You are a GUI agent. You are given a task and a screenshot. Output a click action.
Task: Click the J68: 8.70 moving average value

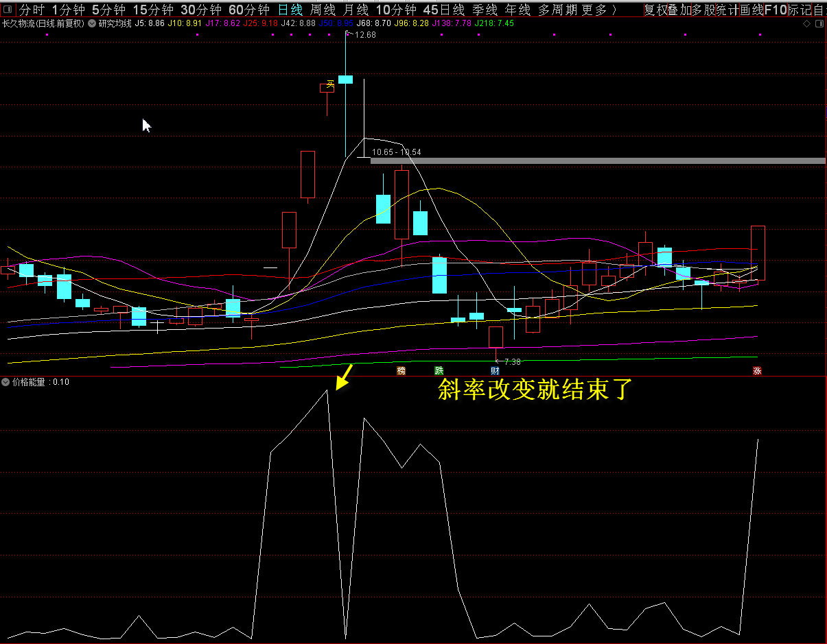(x=374, y=23)
